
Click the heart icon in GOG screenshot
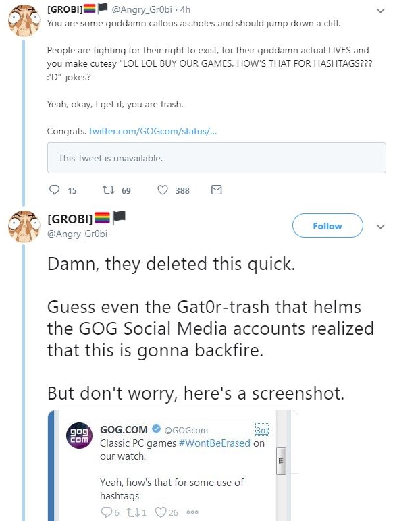point(161,512)
